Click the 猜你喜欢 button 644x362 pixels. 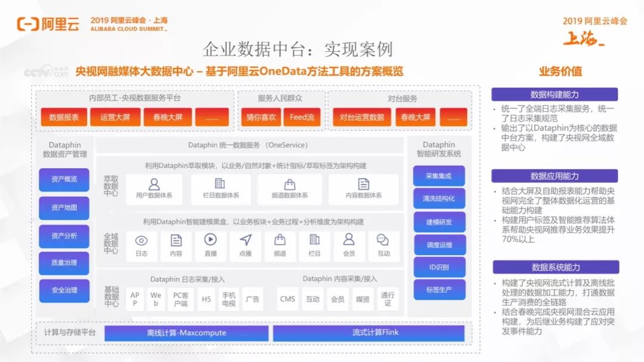261,117
